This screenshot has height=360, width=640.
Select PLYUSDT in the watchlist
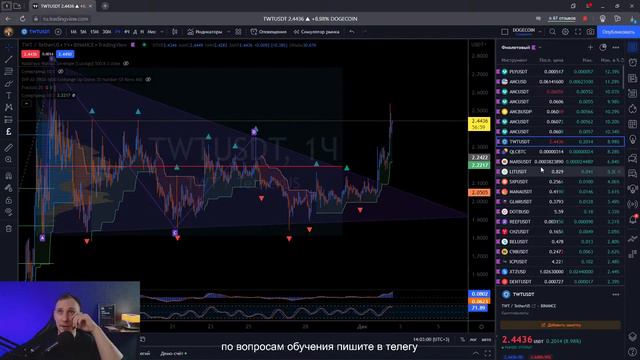(x=560, y=72)
